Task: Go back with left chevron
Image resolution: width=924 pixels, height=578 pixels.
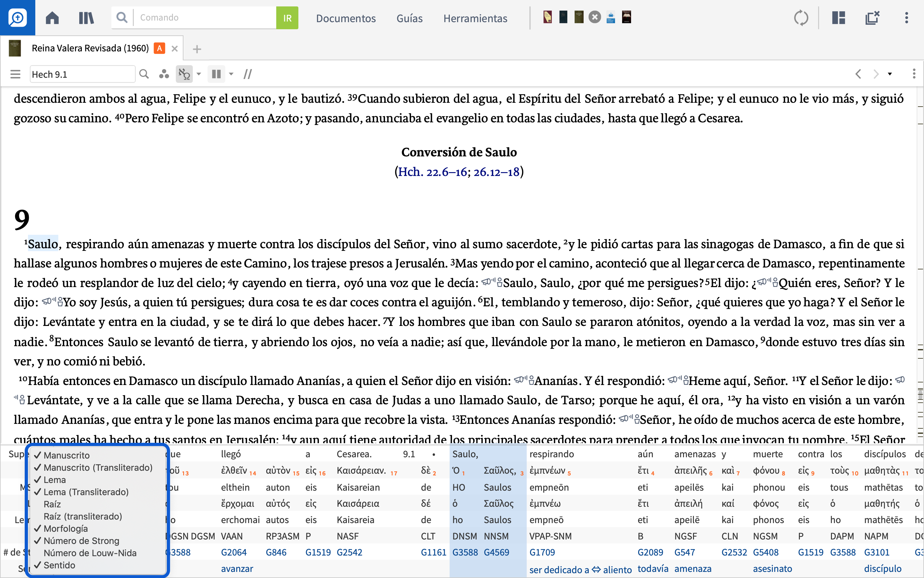Action: [x=858, y=74]
